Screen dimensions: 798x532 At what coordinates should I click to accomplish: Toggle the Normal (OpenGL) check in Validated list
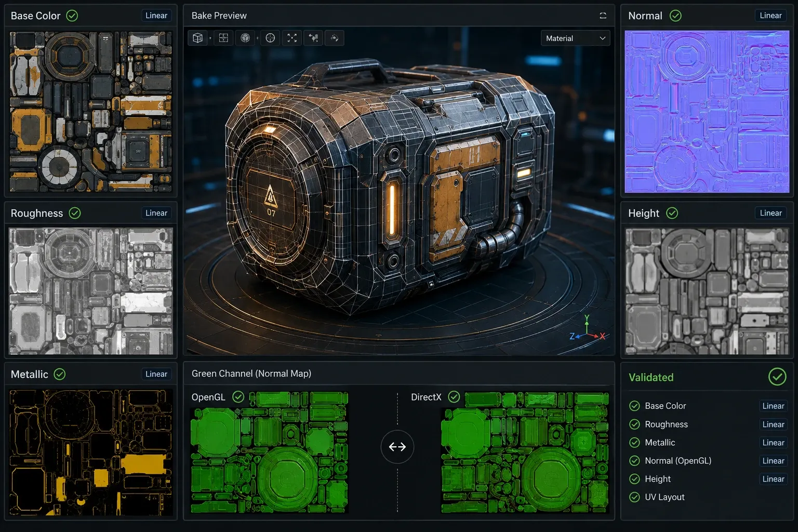(x=634, y=461)
